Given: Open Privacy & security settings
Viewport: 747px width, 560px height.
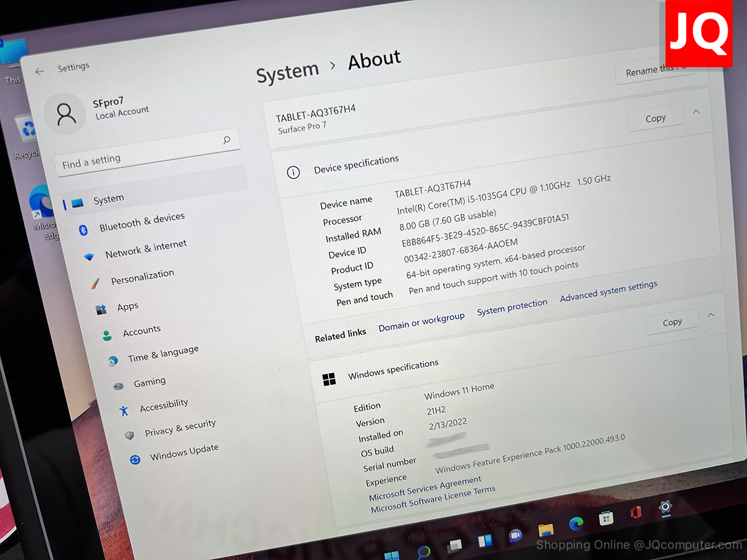Looking at the screenshot, I should click(180, 427).
